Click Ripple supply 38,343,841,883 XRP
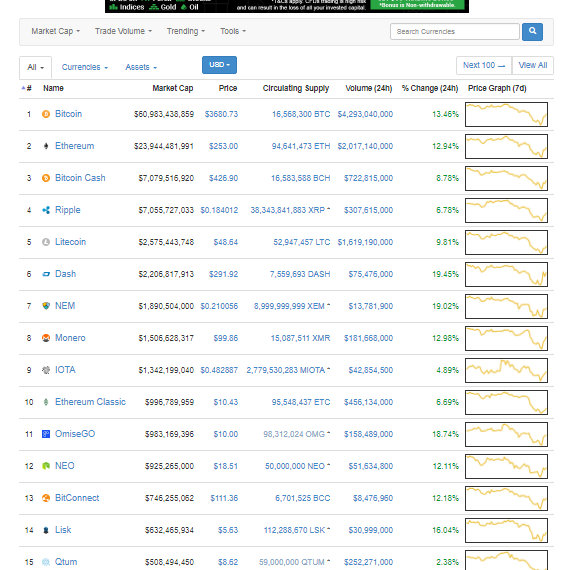The image size is (581, 570). [x=288, y=210]
